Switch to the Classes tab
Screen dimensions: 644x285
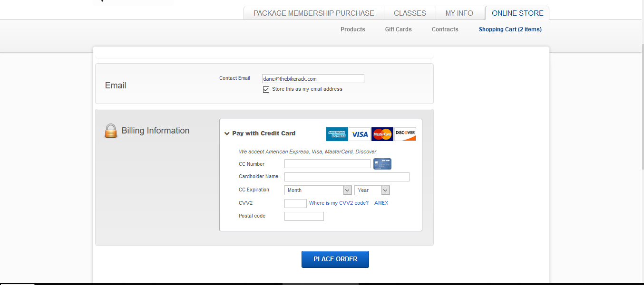pos(410,13)
